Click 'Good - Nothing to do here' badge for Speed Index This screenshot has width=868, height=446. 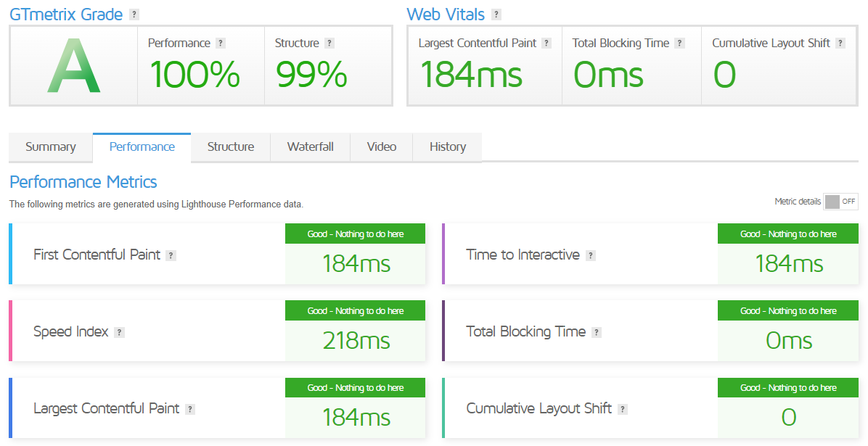tap(356, 311)
